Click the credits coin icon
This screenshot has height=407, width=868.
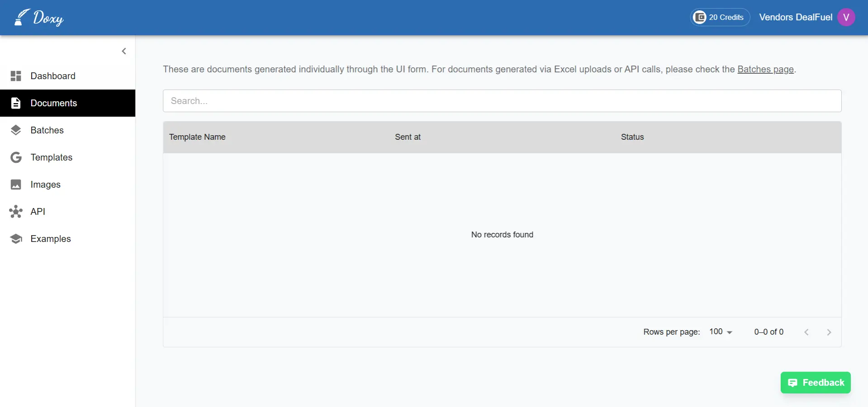(700, 17)
